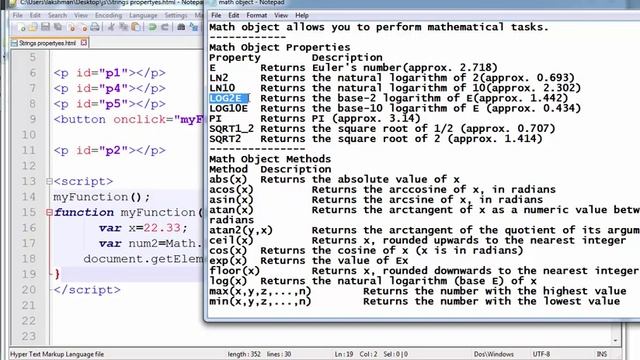
Task: Click the min(x,y,z,...,n) method text
Action: [x=260, y=302]
